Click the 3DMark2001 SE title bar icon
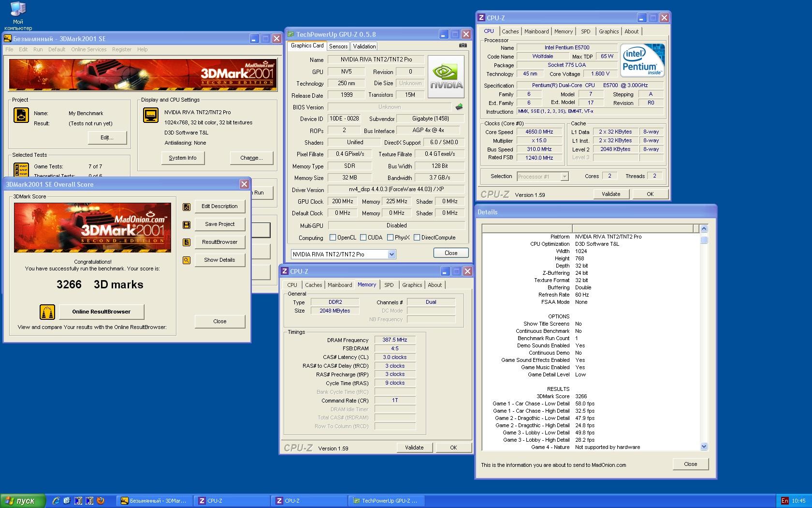 (8, 38)
